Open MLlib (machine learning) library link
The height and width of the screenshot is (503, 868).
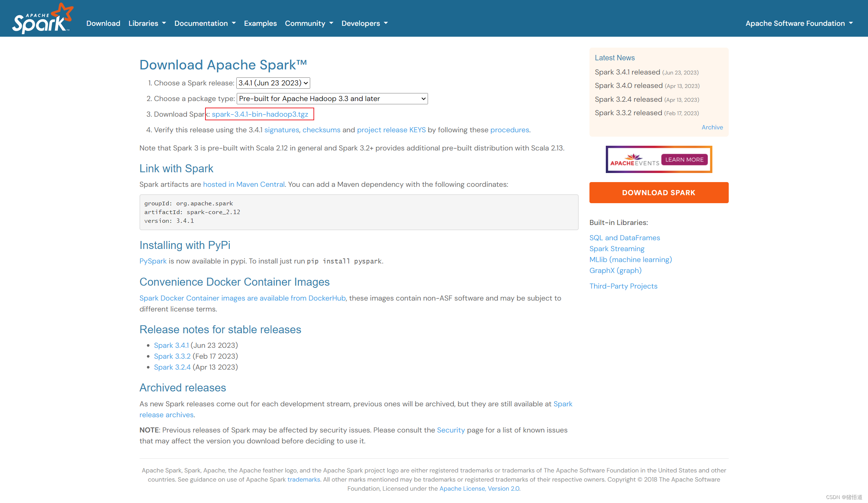631,259
